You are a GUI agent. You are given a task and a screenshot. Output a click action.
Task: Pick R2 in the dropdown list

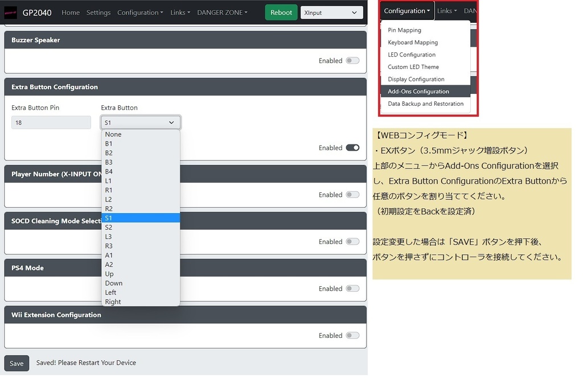(141, 209)
